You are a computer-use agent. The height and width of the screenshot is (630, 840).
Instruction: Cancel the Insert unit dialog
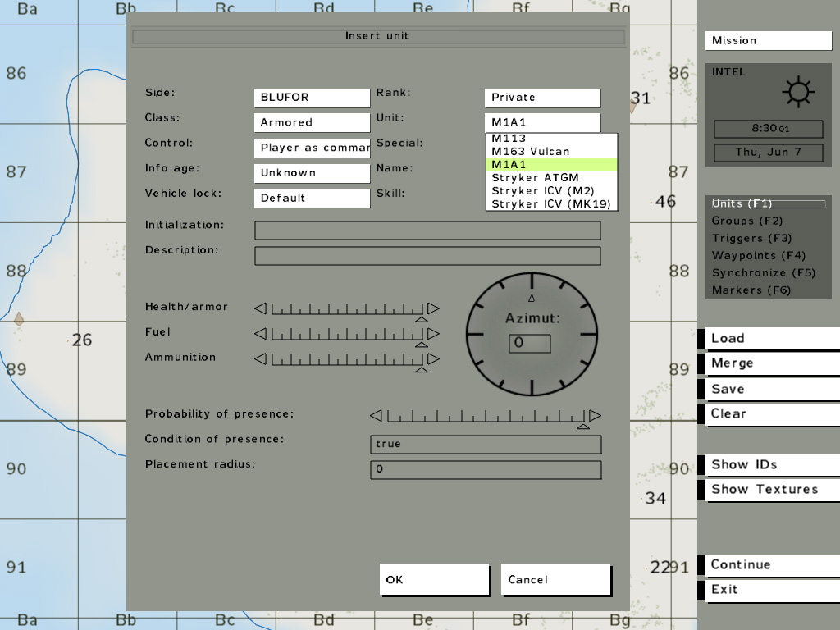555,580
